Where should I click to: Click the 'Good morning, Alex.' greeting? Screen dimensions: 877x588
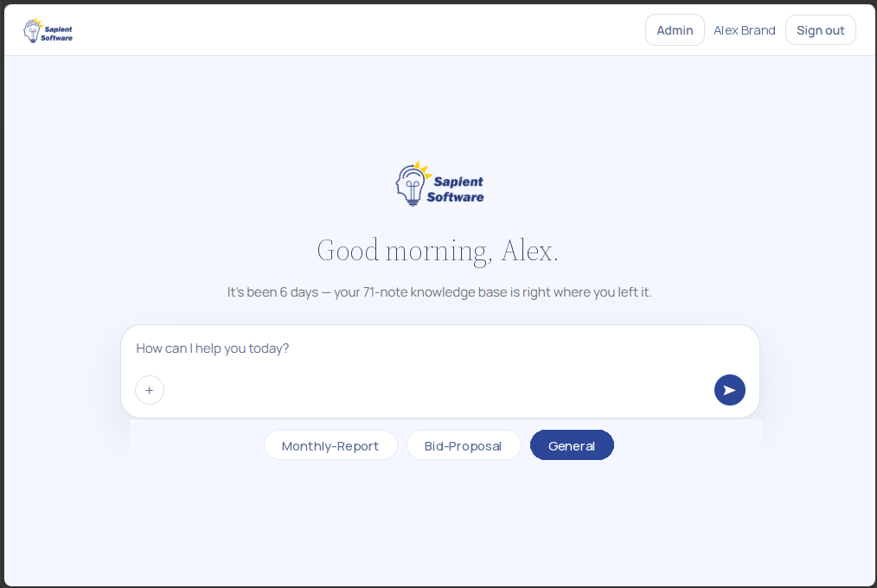point(438,251)
